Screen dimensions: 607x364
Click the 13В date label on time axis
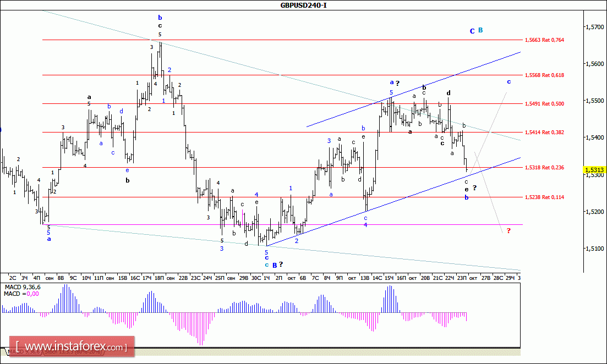click(x=365, y=278)
